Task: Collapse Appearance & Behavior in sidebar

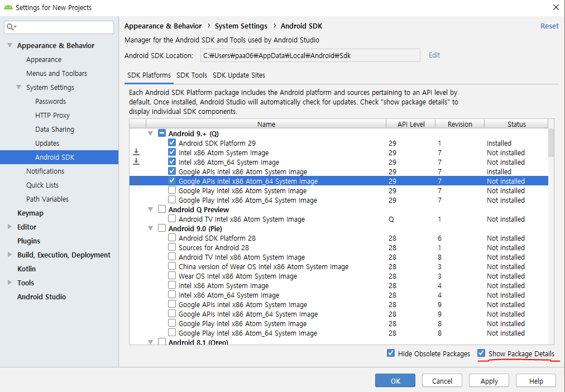Action: (x=9, y=45)
